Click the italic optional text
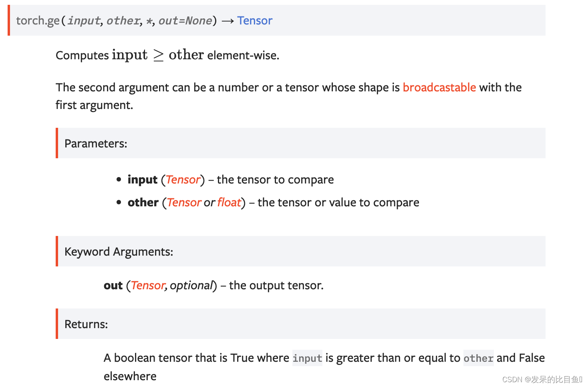This screenshot has height=387, width=588. point(191,285)
